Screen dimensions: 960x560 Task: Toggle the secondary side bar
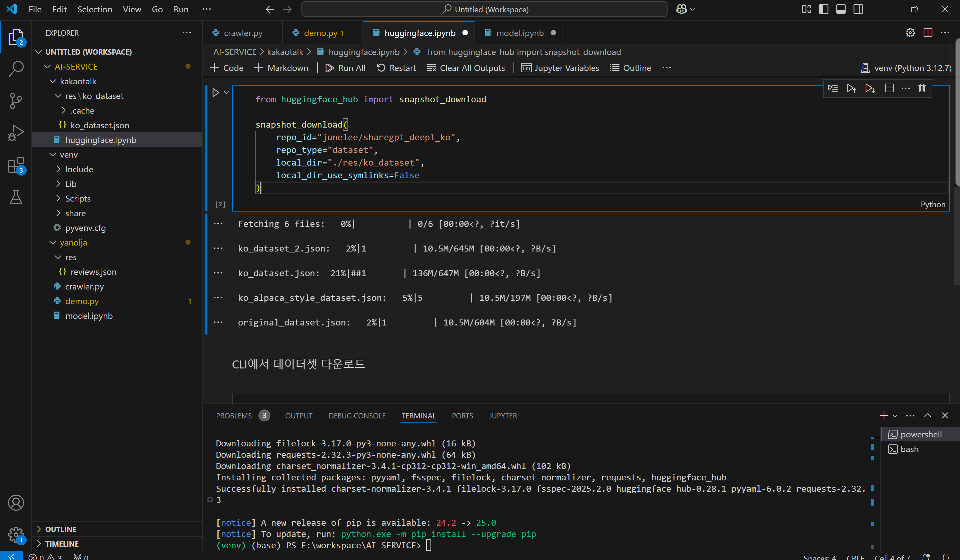[x=858, y=9]
